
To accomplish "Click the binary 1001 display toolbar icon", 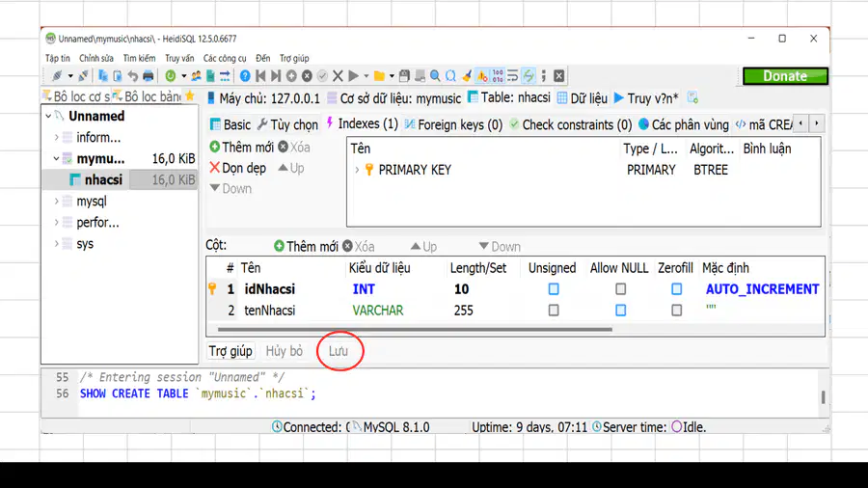I will point(498,76).
